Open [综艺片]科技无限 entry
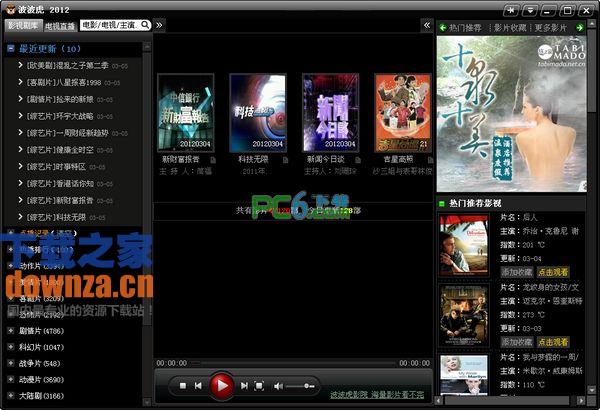The image size is (600, 410). (x=56, y=217)
